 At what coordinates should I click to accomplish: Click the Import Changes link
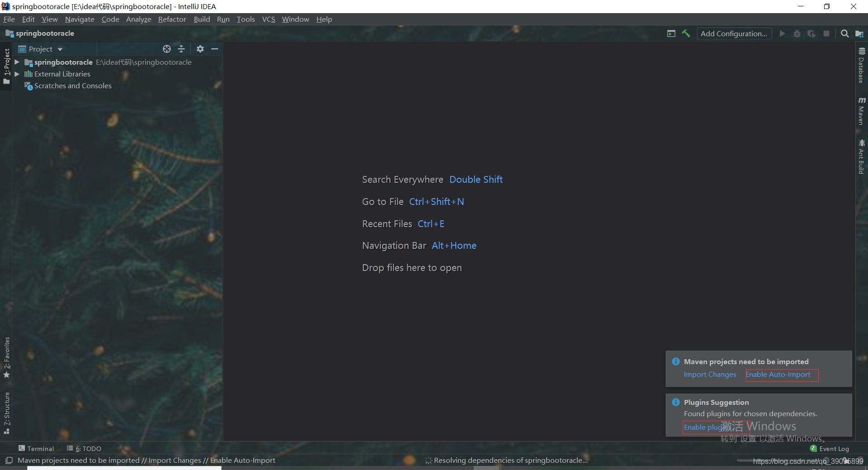710,375
